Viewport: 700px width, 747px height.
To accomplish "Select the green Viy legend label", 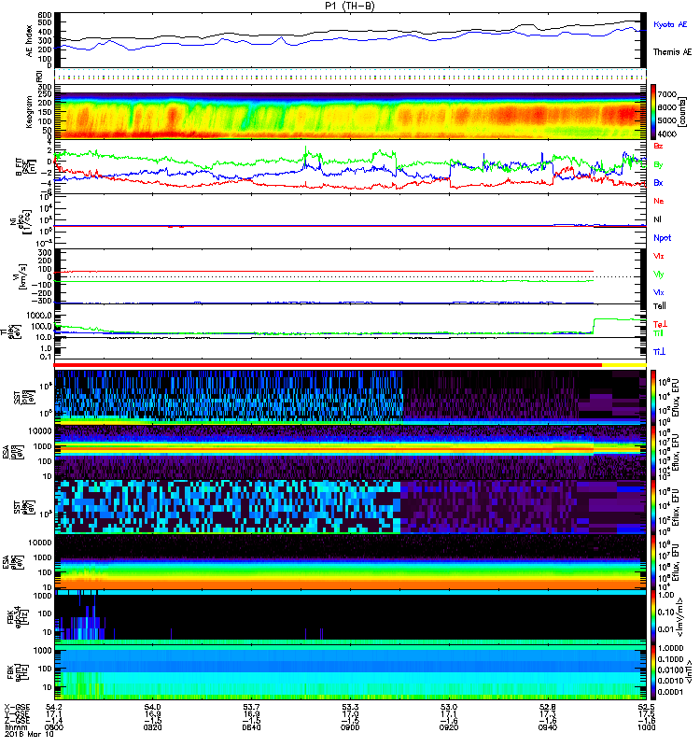I will pyautogui.click(x=658, y=275).
